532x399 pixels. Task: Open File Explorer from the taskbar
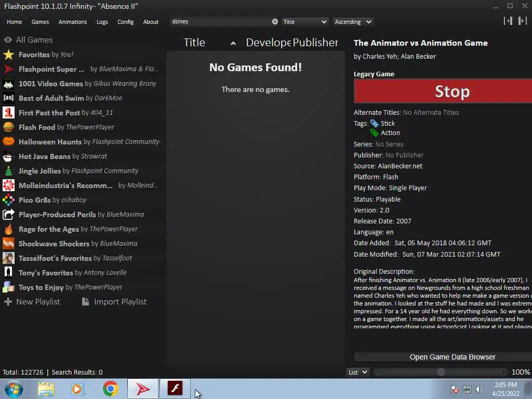coord(46,389)
